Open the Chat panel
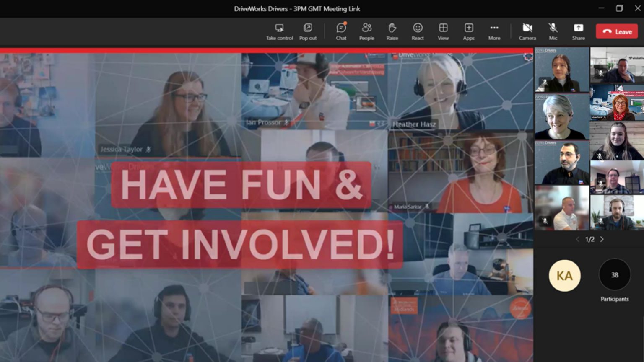 341,32
